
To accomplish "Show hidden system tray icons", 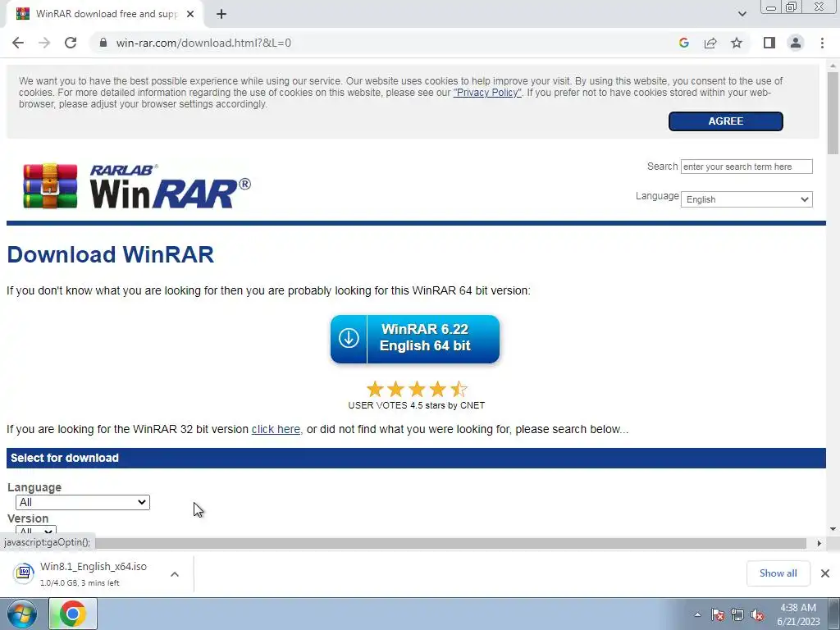I will [x=697, y=614].
